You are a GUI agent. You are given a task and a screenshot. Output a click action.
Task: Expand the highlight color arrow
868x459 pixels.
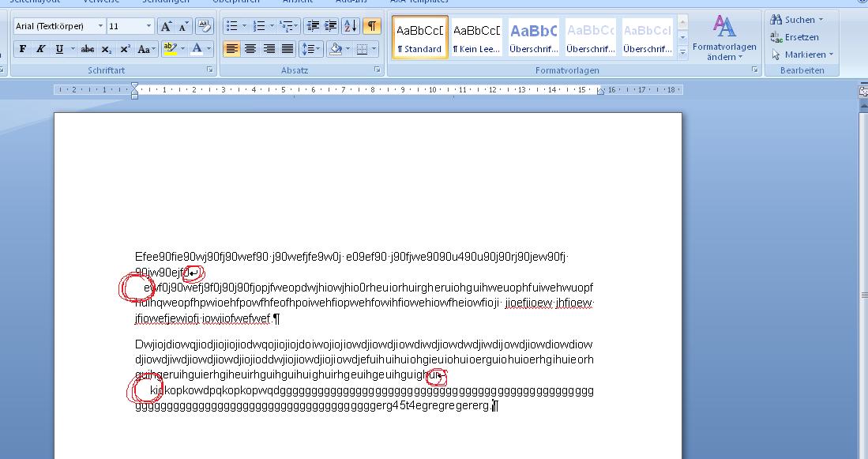tap(182, 49)
